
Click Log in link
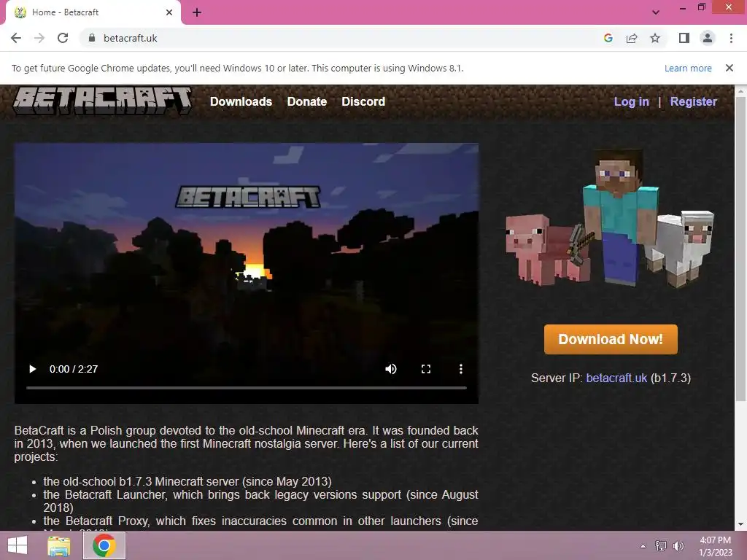(631, 101)
